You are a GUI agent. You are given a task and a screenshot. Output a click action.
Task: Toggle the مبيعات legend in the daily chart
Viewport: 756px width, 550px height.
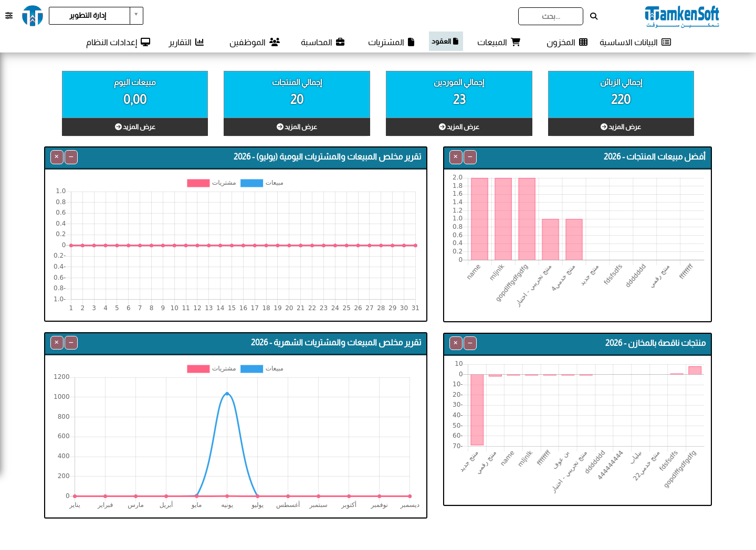262,183
